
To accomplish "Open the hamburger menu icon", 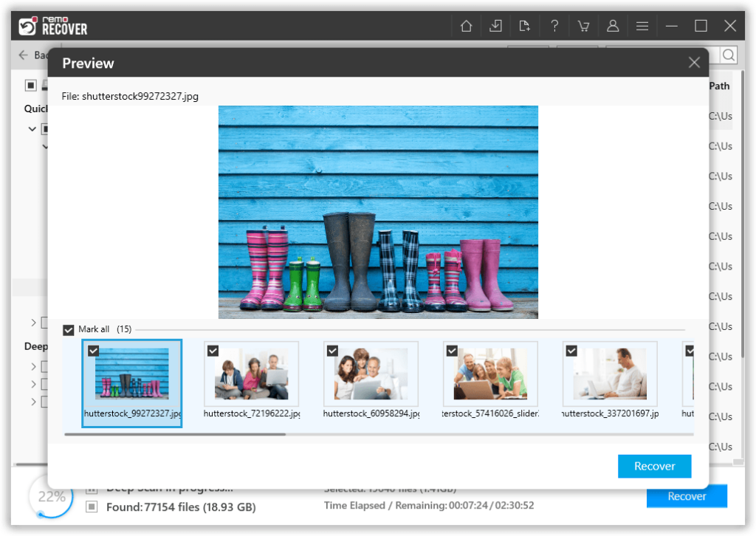I will click(642, 25).
